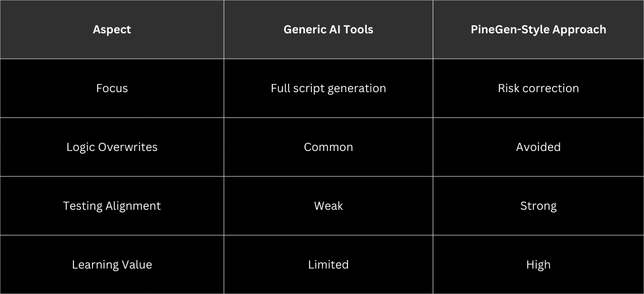Click the High table cell
Viewport: 644px width, 294px height.
(x=538, y=265)
